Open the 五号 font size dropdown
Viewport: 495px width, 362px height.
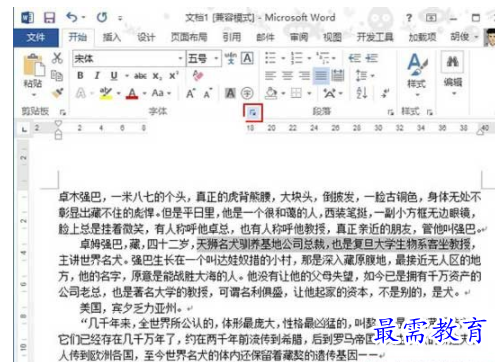coord(216,59)
